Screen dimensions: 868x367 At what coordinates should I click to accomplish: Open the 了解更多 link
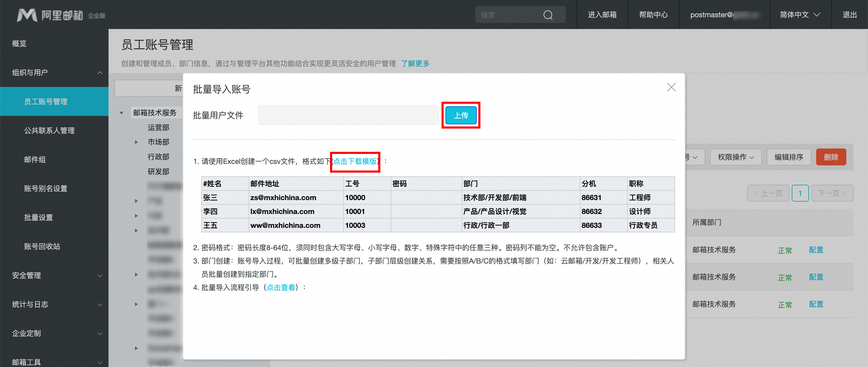pos(415,63)
